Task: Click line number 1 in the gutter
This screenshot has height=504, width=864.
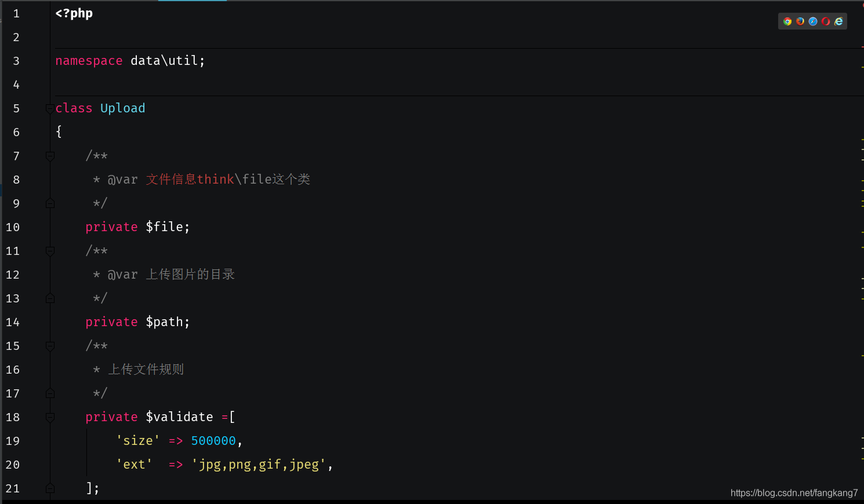Action: tap(16, 13)
